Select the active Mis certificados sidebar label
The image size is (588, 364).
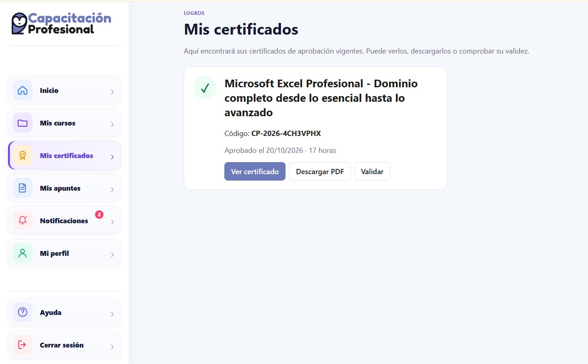(66, 155)
